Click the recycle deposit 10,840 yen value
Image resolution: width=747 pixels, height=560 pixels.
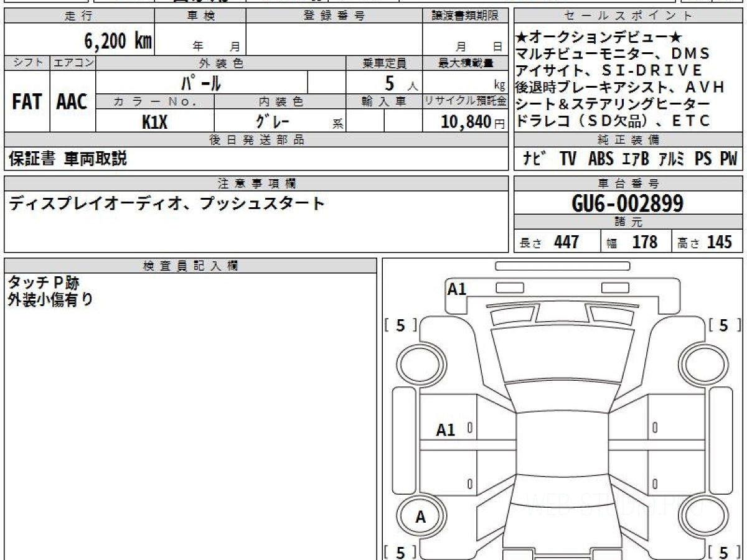[466, 122]
